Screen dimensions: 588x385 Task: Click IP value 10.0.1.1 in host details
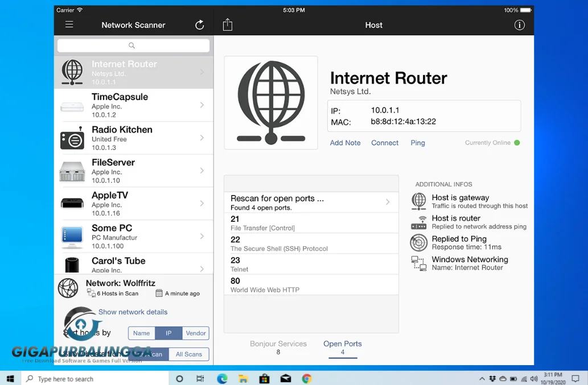385,110
